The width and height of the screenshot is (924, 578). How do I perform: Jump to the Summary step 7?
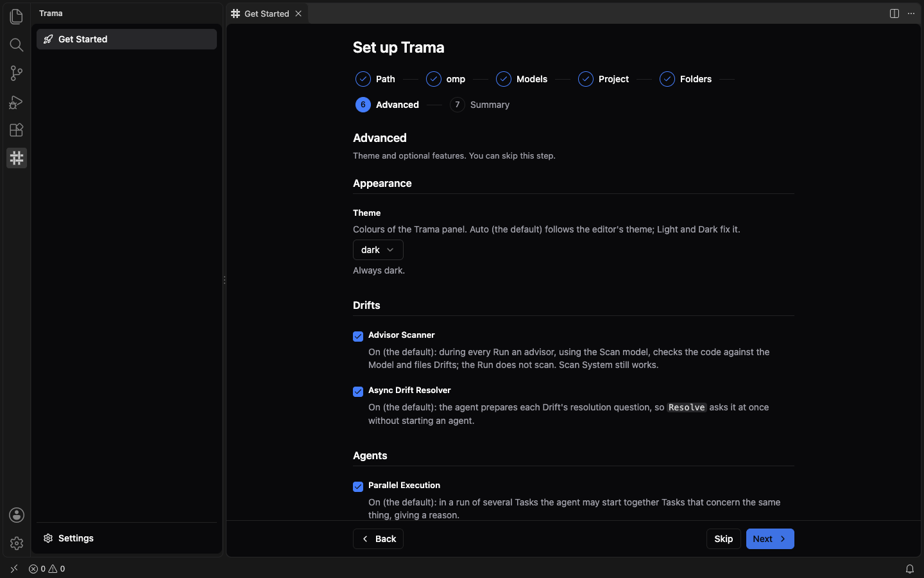pyautogui.click(x=480, y=105)
